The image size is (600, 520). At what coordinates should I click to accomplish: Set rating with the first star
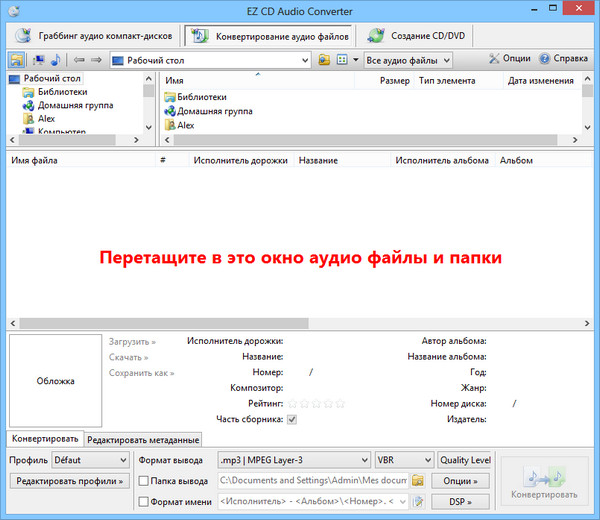pyautogui.click(x=293, y=404)
